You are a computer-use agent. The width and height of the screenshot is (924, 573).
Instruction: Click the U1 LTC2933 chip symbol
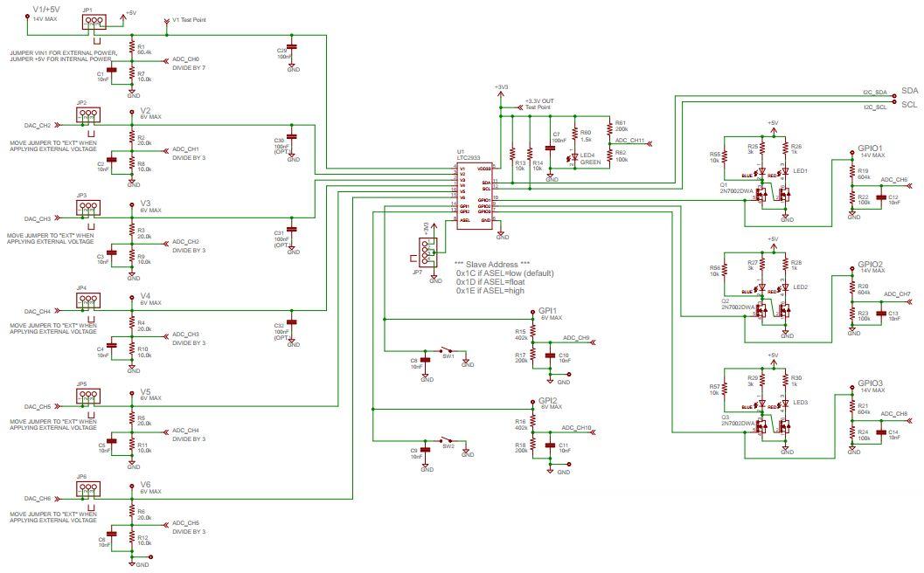[474, 197]
